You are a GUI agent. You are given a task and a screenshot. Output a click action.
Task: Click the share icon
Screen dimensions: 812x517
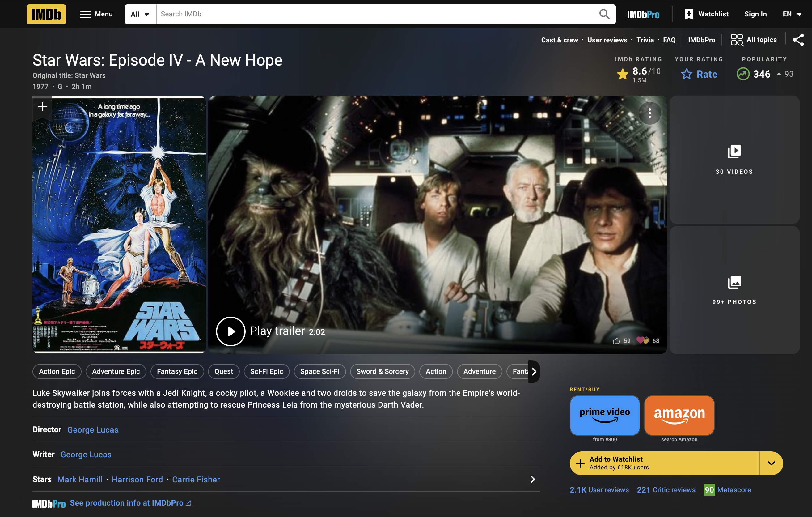(x=798, y=40)
